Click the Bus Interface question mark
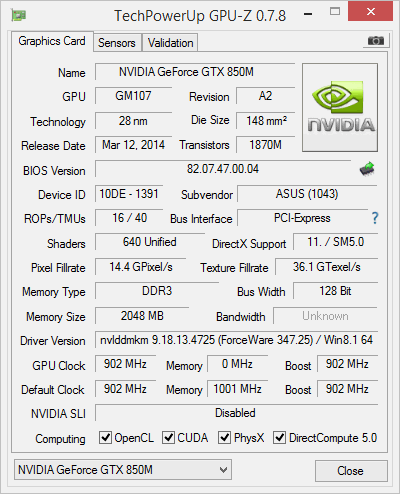 tap(375, 218)
